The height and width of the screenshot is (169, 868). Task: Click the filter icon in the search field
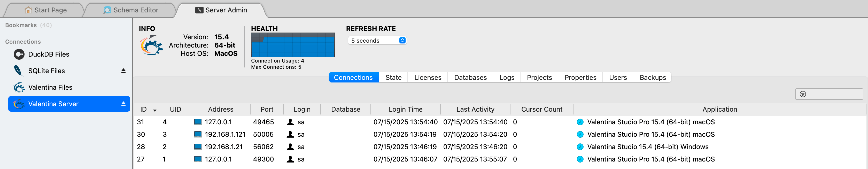[803, 94]
